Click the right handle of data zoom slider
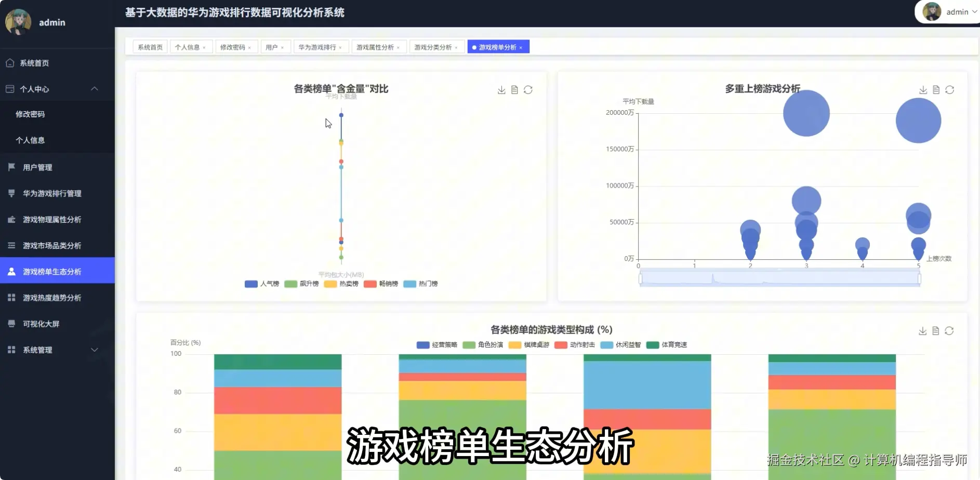Viewport: 980px width, 480px height. pyautogui.click(x=919, y=278)
